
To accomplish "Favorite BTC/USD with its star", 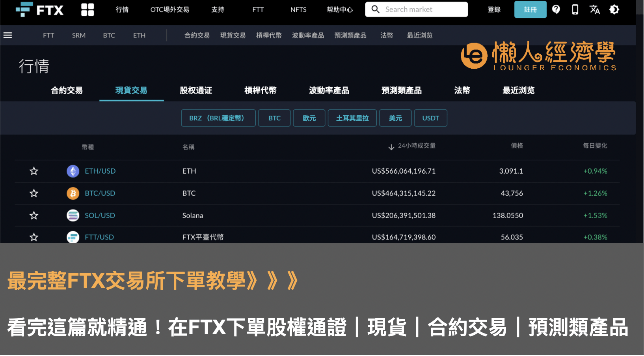I will pyautogui.click(x=34, y=193).
